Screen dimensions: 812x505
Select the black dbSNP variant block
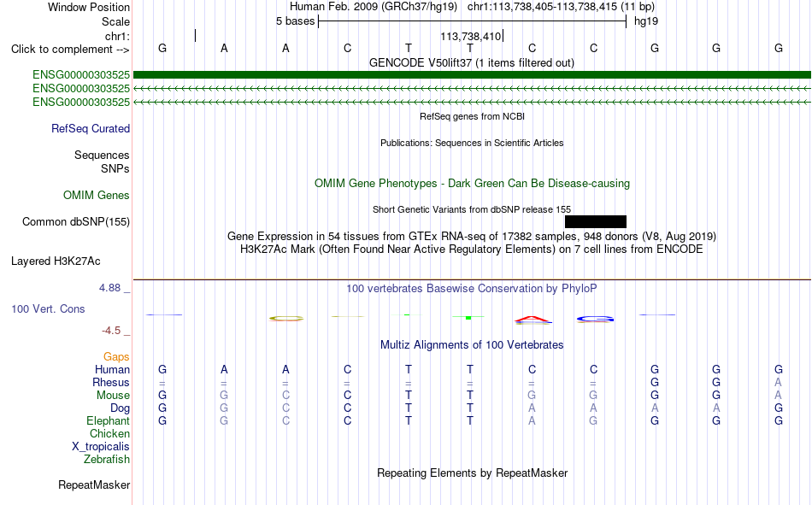(x=596, y=221)
